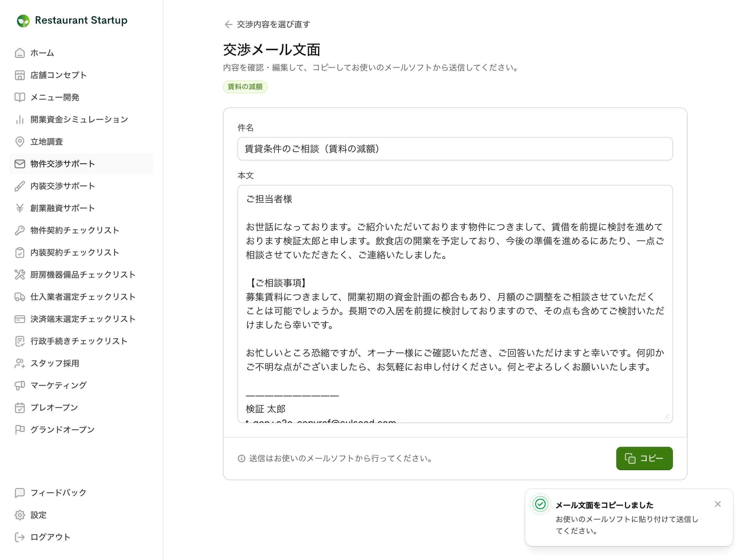
Task: Open 行政手続きチェックリスト menu item
Action: pos(81,341)
